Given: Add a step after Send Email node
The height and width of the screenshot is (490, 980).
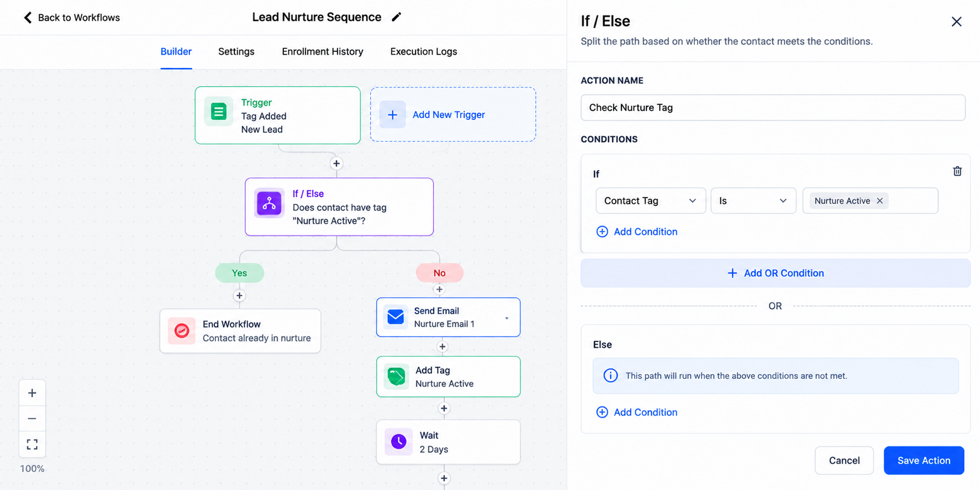Looking at the screenshot, I should tap(442, 347).
